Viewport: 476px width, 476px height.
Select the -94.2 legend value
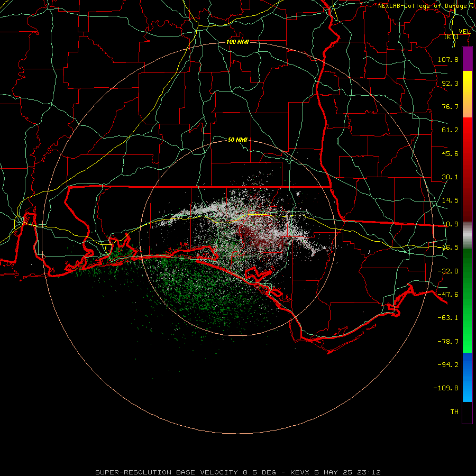(x=448, y=364)
